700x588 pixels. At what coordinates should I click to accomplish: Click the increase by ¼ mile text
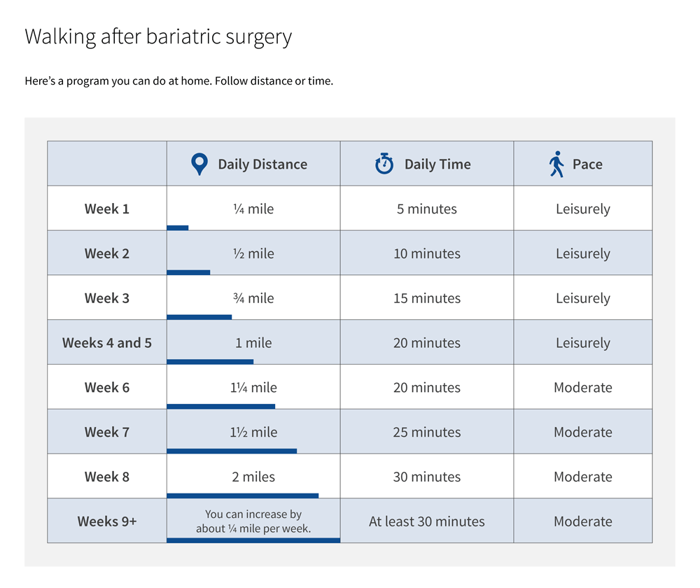coord(253,521)
